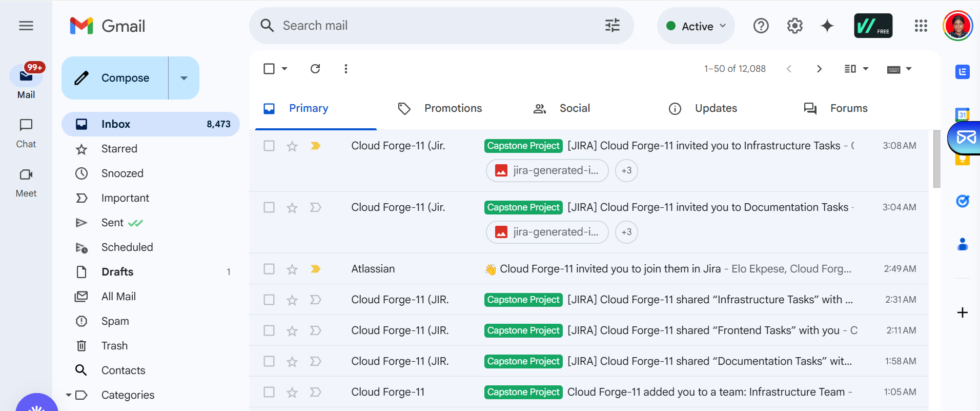Check the 1:58 AM Documentation Tasks email checkbox
This screenshot has width=980, height=411.
pyautogui.click(x=269, y=361)
